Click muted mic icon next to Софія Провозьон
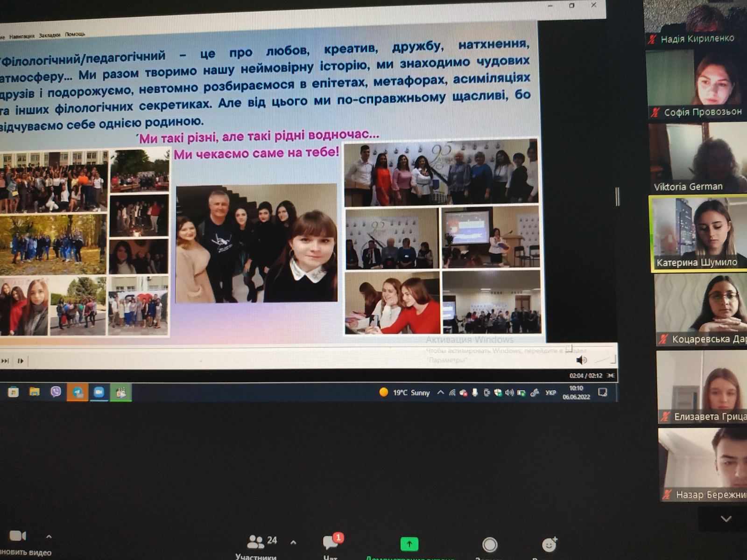 click(x=655, y=112)
